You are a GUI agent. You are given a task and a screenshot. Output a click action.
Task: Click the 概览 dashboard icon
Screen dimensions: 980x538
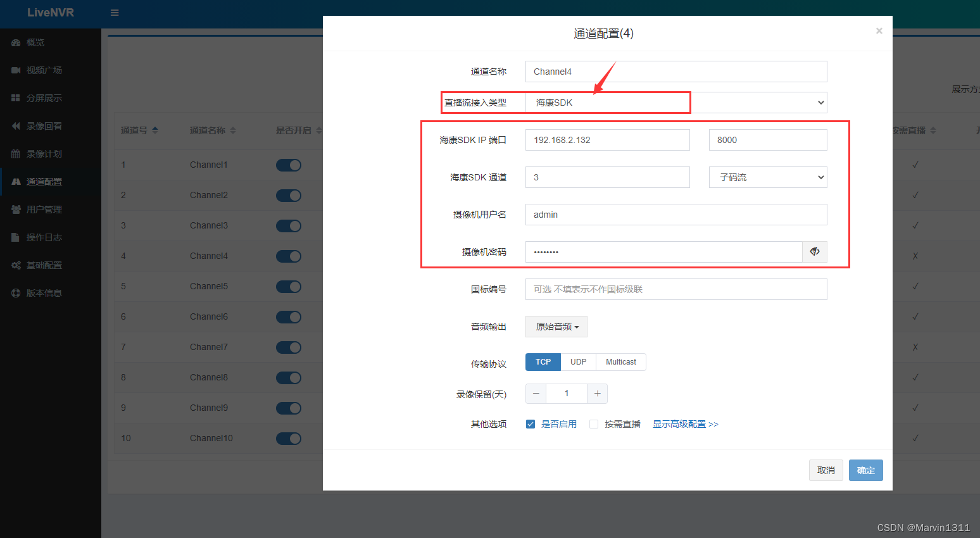pyautogui.click(x=16, y=42)
